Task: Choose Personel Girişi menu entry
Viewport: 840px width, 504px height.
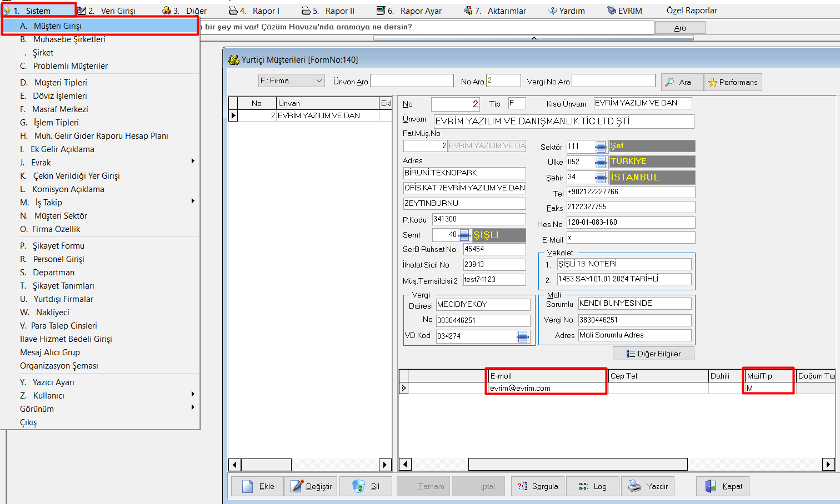Action: (58, 259)
